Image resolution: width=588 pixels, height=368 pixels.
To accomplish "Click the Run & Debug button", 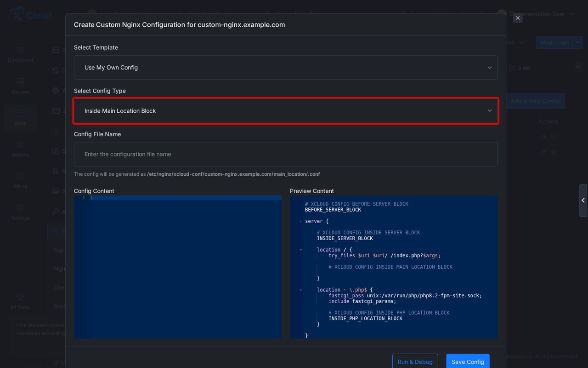I will coord(415,362).
